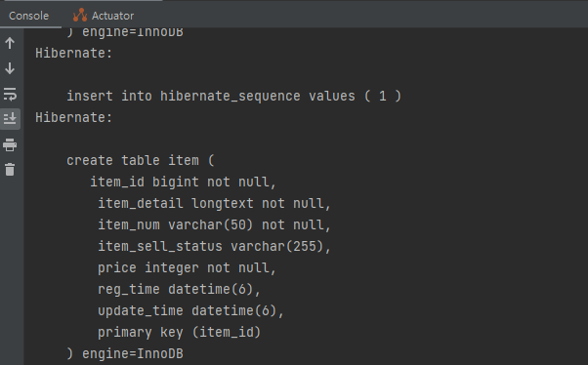Click the down arrow stack trace icon

pyautogui.click(x=10, y=68)
